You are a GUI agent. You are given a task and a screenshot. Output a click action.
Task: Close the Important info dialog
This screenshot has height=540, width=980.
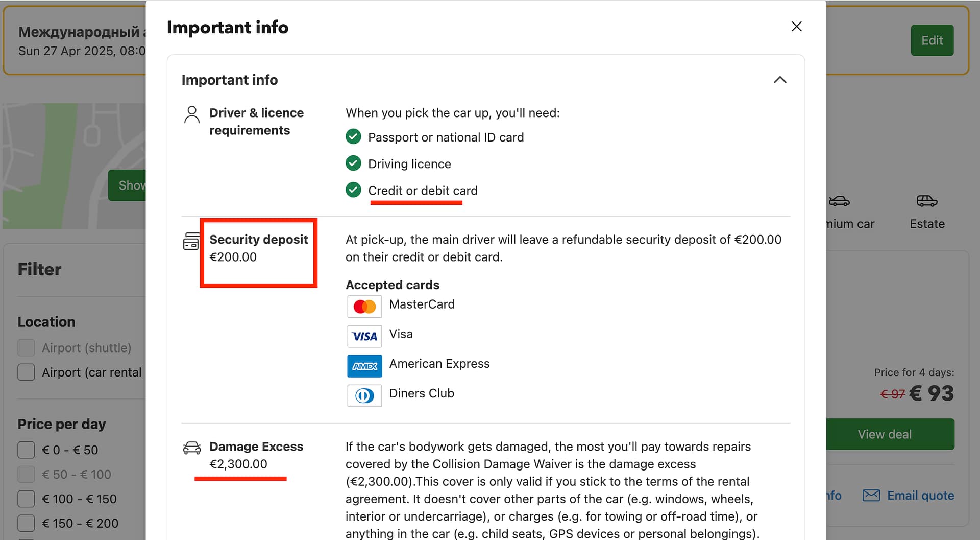[x=796, y=27]
